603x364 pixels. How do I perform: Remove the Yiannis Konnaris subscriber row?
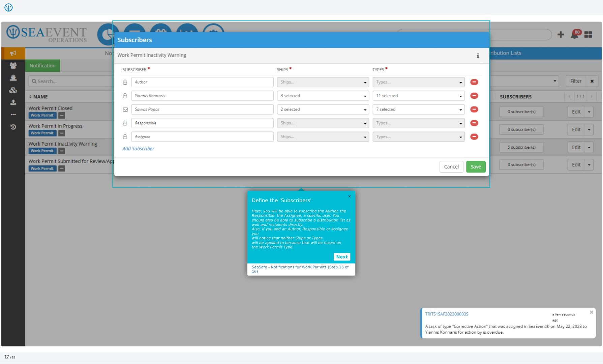pyautogui.click(x=474, y=96)
